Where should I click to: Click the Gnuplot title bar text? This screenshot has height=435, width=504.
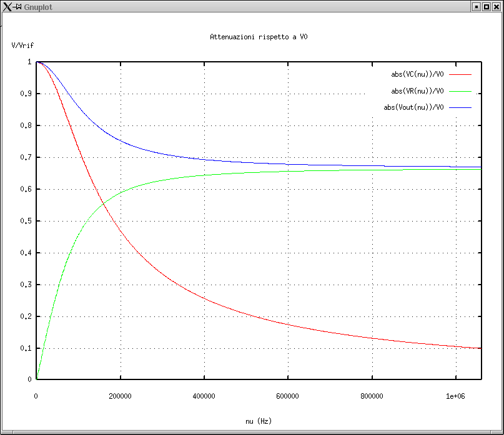[x=38, y=6]
